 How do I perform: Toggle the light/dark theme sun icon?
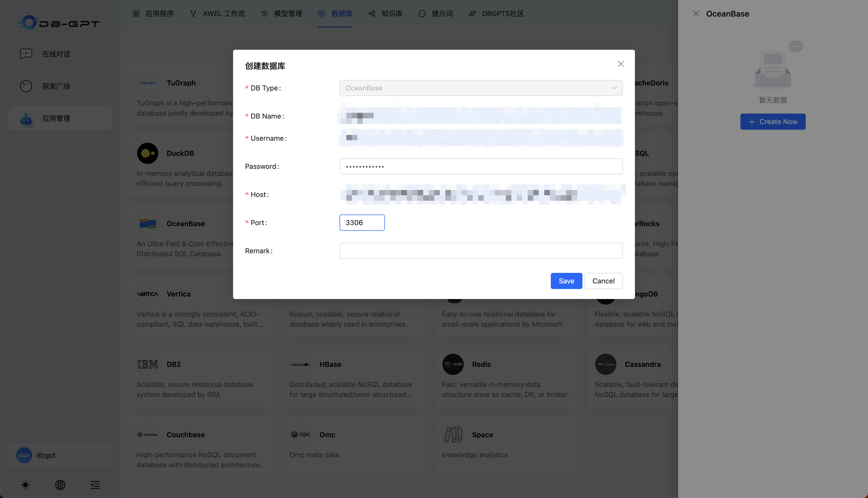(25, 485)
